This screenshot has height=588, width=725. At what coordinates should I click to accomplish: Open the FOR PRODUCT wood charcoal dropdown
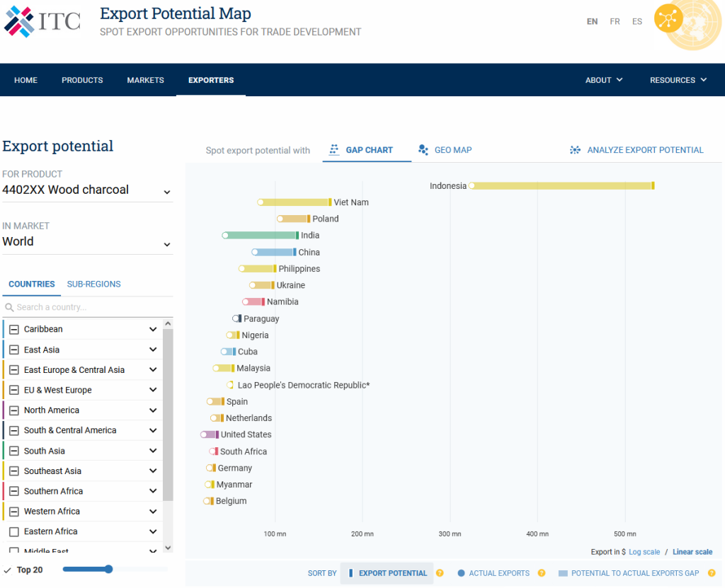167,192
